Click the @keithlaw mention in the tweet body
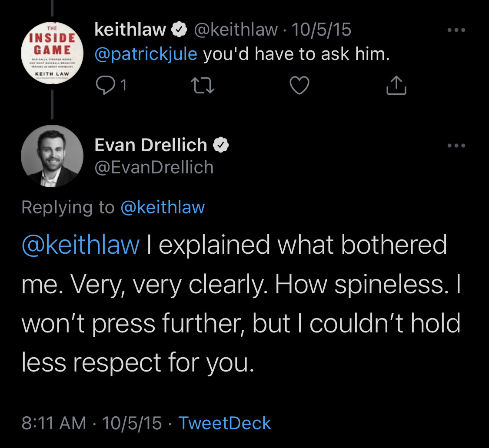 80,245
